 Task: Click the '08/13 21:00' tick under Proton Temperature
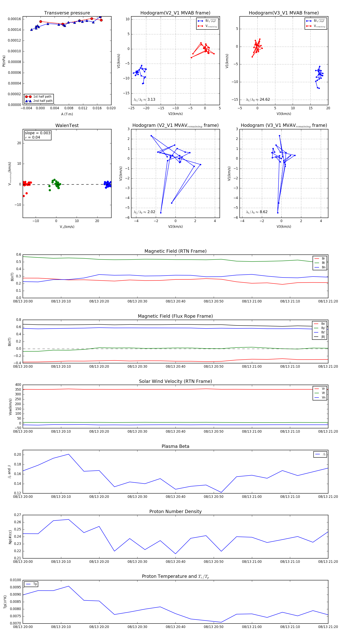(252, 627)
